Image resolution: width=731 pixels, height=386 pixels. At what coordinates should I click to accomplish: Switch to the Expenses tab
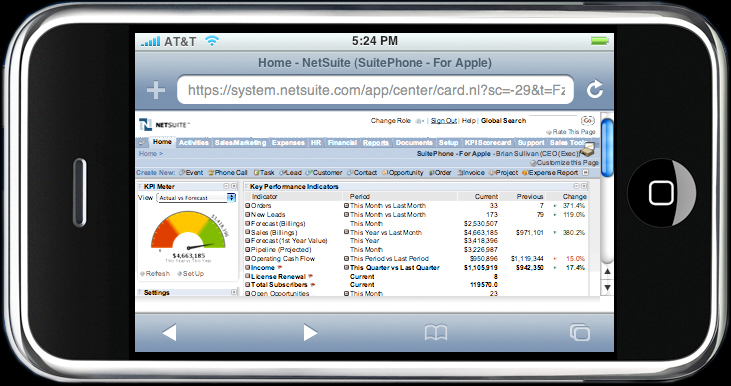[288, 143]
